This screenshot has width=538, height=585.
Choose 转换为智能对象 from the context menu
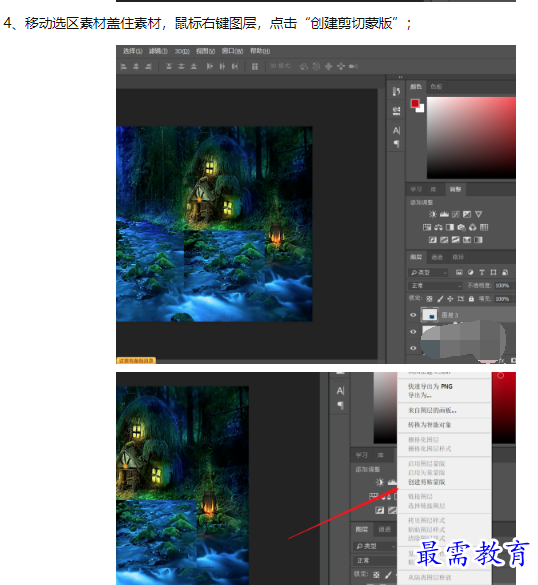click(429, 425)
